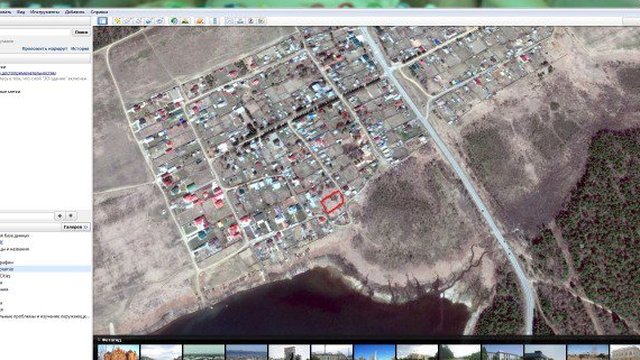The image size is (640, 360).
Task: Open the Вид menu
Action: tap(20, 12)
